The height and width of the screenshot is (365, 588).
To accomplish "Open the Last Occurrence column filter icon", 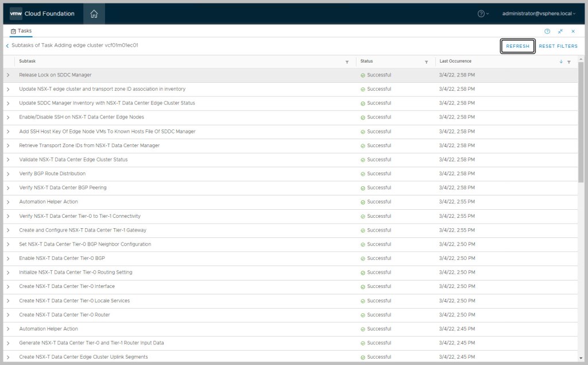I will click(568, 62).
